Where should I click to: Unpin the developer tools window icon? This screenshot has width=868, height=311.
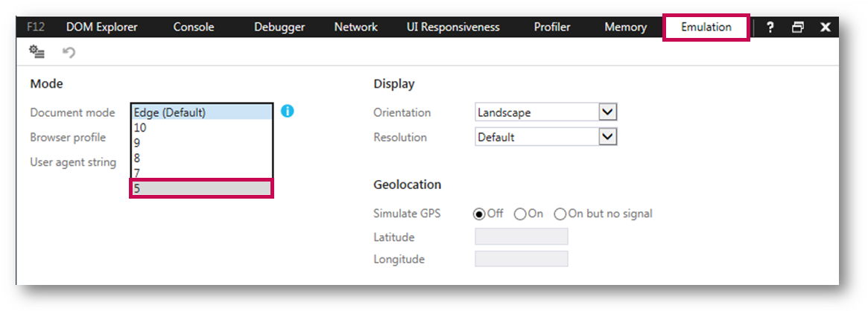click(798, 27)
